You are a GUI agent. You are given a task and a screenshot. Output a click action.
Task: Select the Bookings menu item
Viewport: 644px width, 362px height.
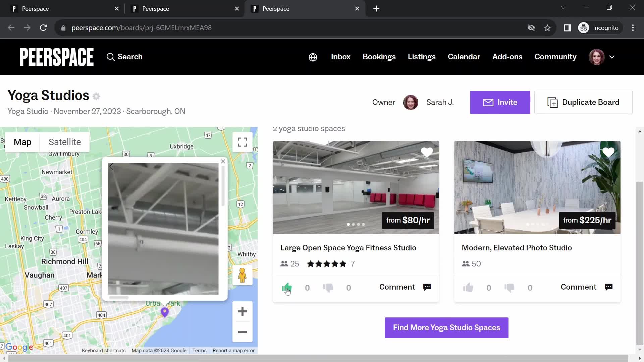(x=379, y=57)
